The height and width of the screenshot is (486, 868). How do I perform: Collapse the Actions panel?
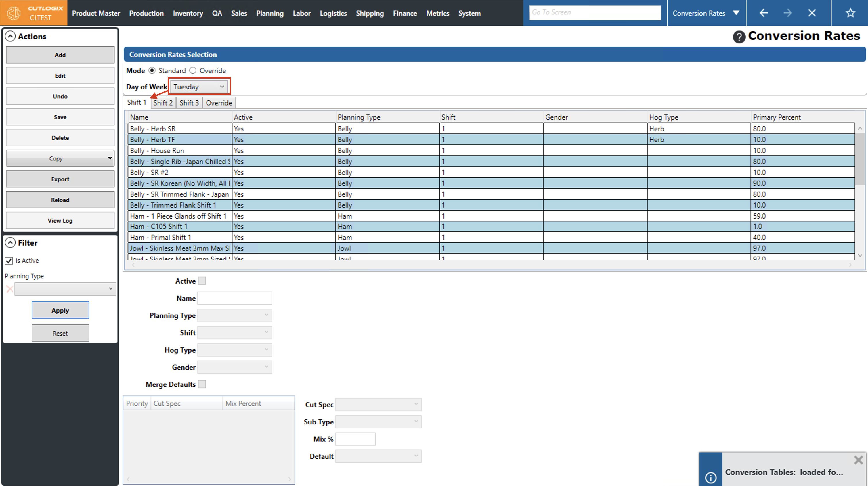(x=10, y=36)
